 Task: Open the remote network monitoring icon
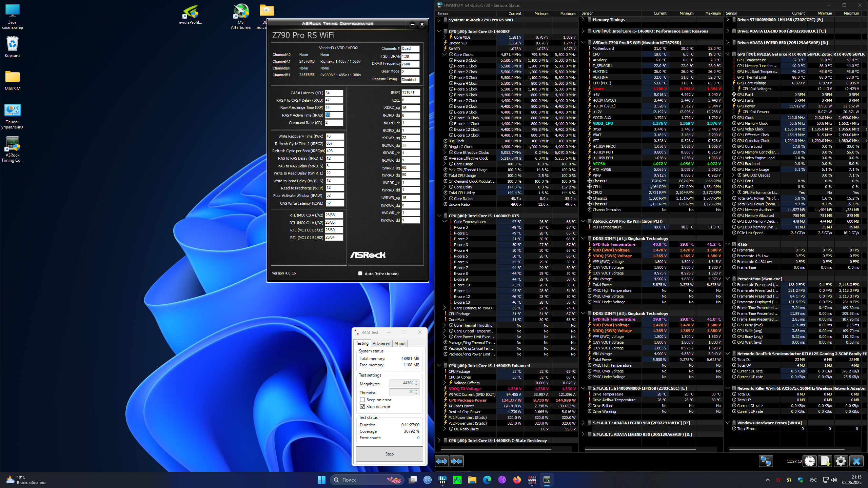pyautogui.click(x=766, y=461)
